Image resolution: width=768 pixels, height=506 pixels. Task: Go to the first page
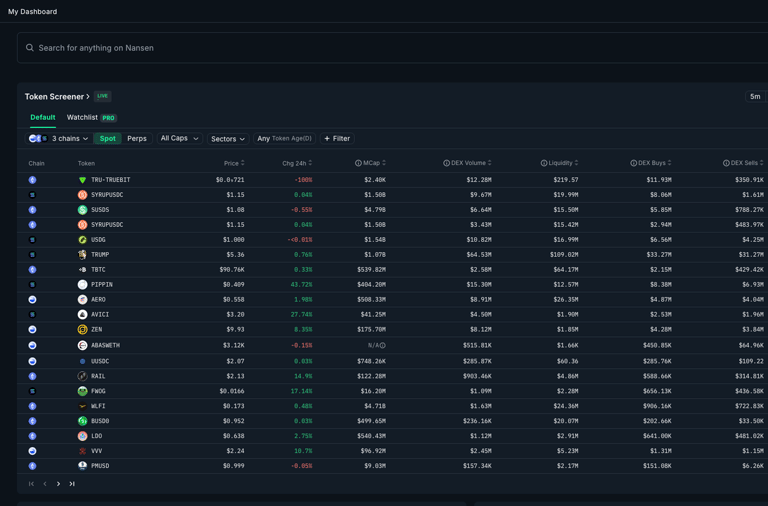[x=31, y=484]
